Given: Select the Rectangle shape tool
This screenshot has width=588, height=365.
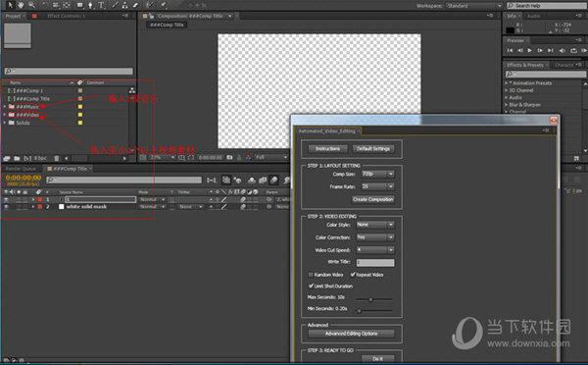Looking at the screenshot, I should [x=80, y=5].
